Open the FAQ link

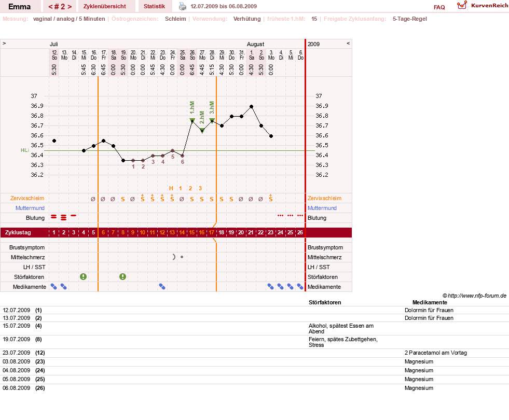click(439, 7)
